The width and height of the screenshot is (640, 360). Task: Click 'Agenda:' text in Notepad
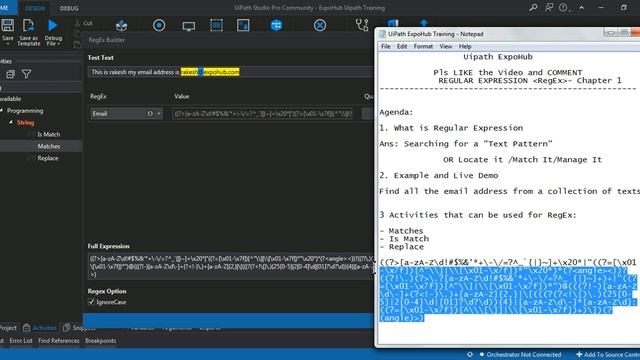tap(396, 112)
